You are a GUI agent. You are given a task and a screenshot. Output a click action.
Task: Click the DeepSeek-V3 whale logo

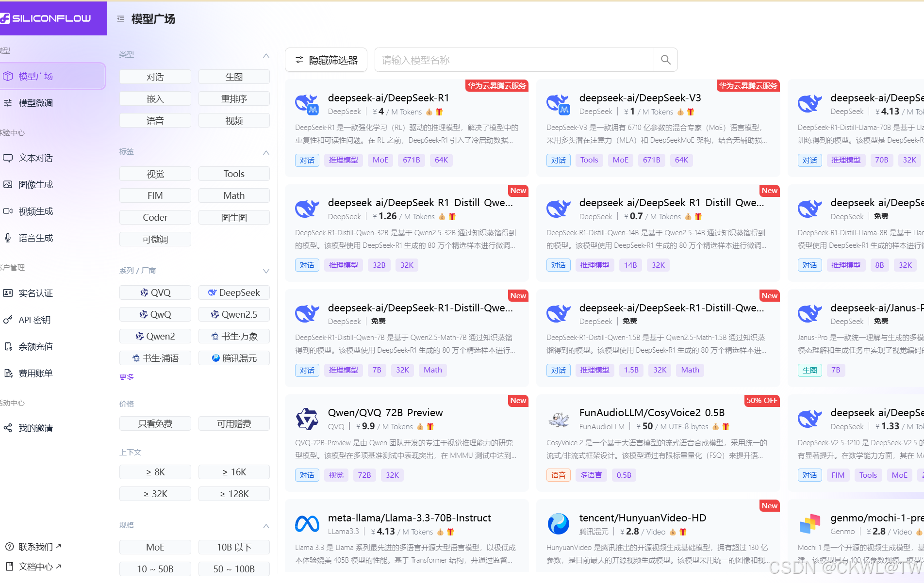tap(559, 104)
